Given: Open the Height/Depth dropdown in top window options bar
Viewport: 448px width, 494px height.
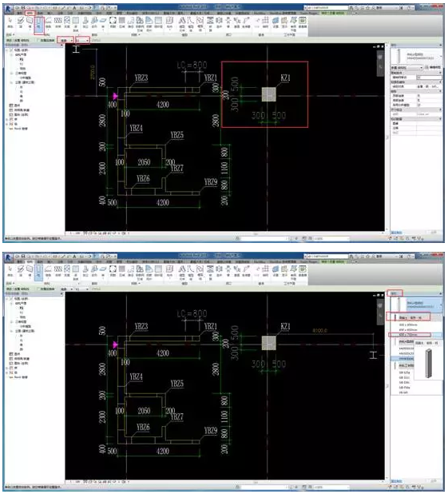Looking at the screenshot, I should click(x=65, y=40).
